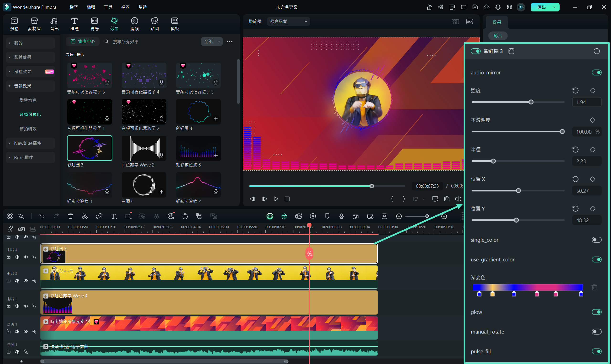611x364 pixels.
Task: Open the 標題 titles panel
Action: coord(74,24)
